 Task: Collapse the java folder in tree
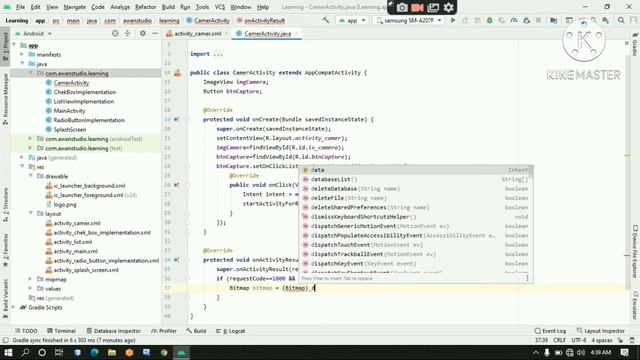pos(22,64)
